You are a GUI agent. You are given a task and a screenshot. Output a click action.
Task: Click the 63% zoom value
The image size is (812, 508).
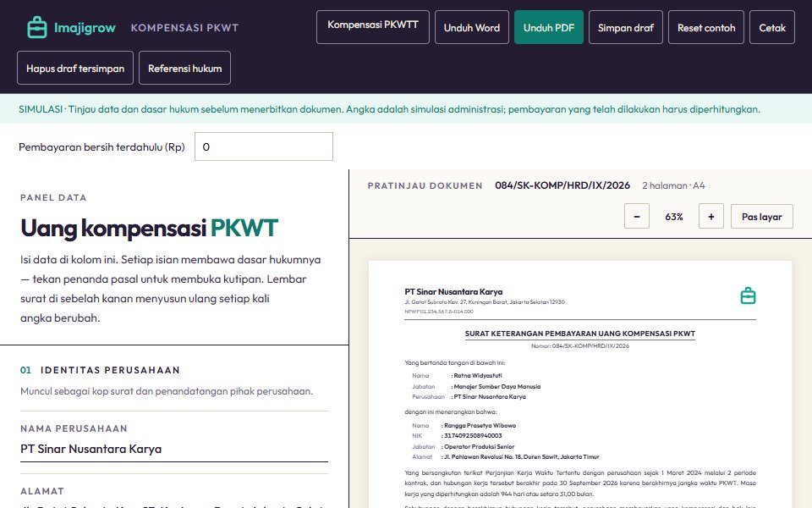(674, 217)
